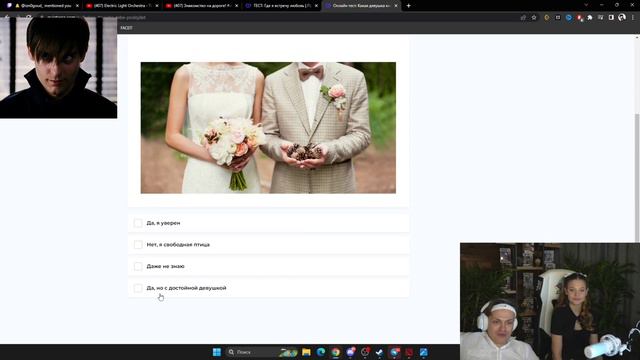
Task: Close the 'ТЕСТ: Где я встречу любовь' tab
Action: pos(316,6)
